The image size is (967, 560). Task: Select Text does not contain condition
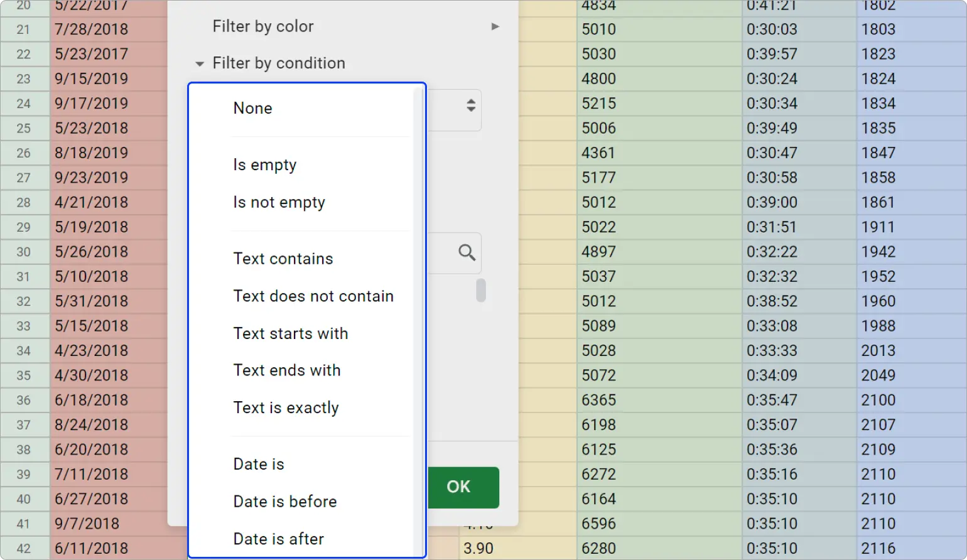click(313, 296)
